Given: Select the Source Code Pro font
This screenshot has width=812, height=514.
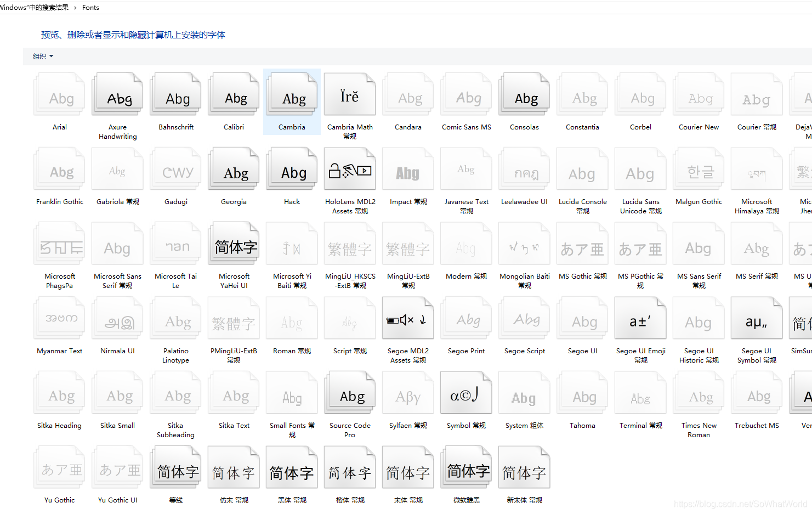Looking at the screenshot, I should pyautogui.click(x=350, y=392).
